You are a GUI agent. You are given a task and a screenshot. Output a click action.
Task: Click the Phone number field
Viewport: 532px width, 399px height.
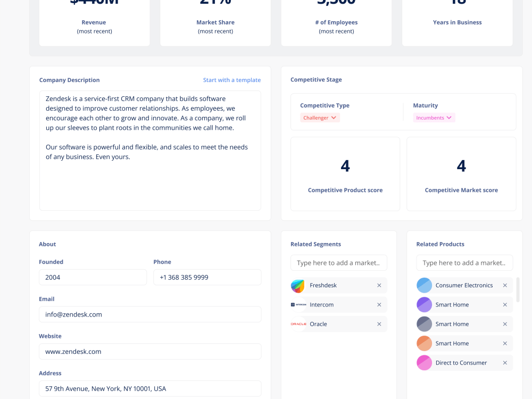207,277
